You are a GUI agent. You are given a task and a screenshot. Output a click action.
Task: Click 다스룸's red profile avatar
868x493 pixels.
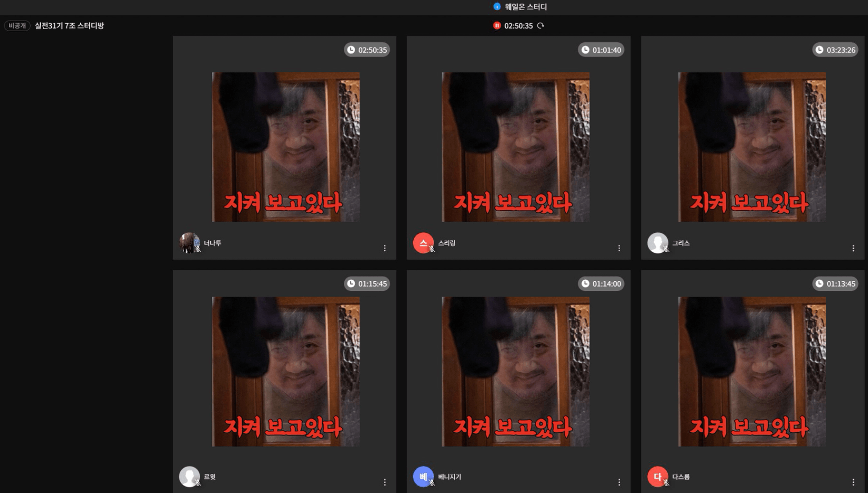tap(658, 477)
